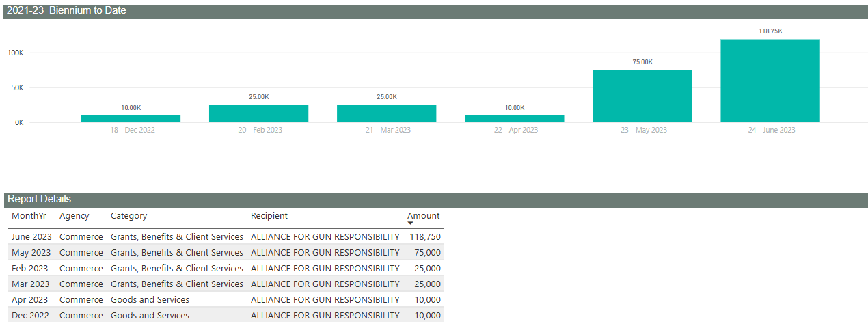Sort table by Agency column header
The height and width of the screenshot is (328, 868).
pyautogui.click(x=74, y=216)
